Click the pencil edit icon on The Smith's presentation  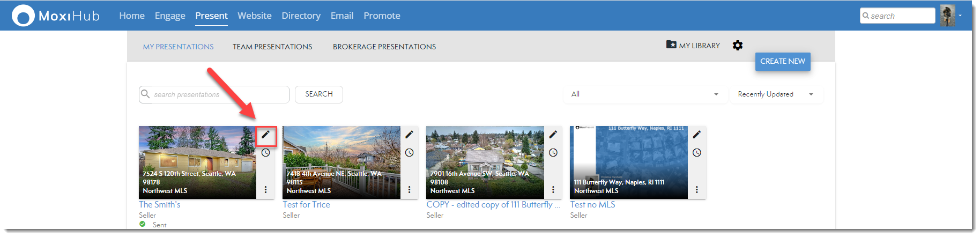(265, 135)
